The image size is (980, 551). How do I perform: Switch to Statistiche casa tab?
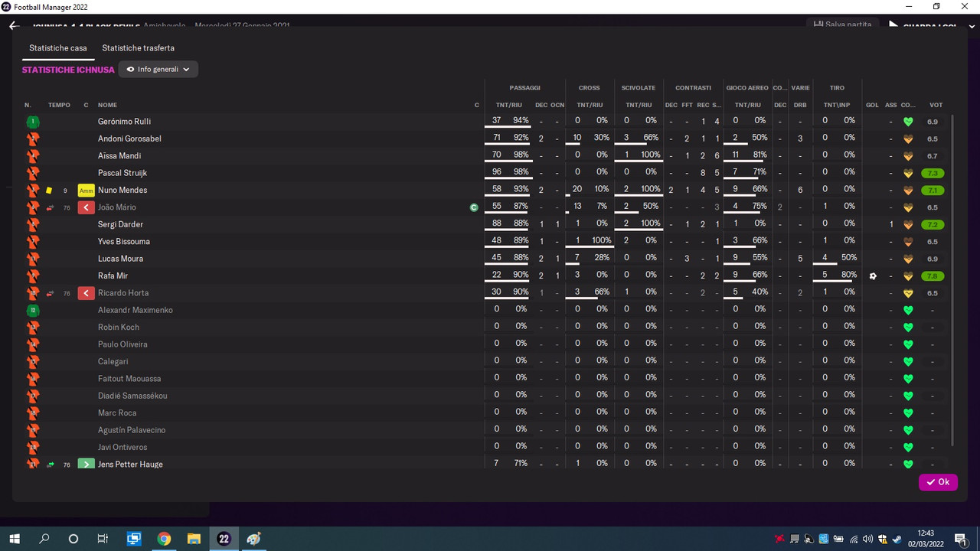[x=58, y=48]
